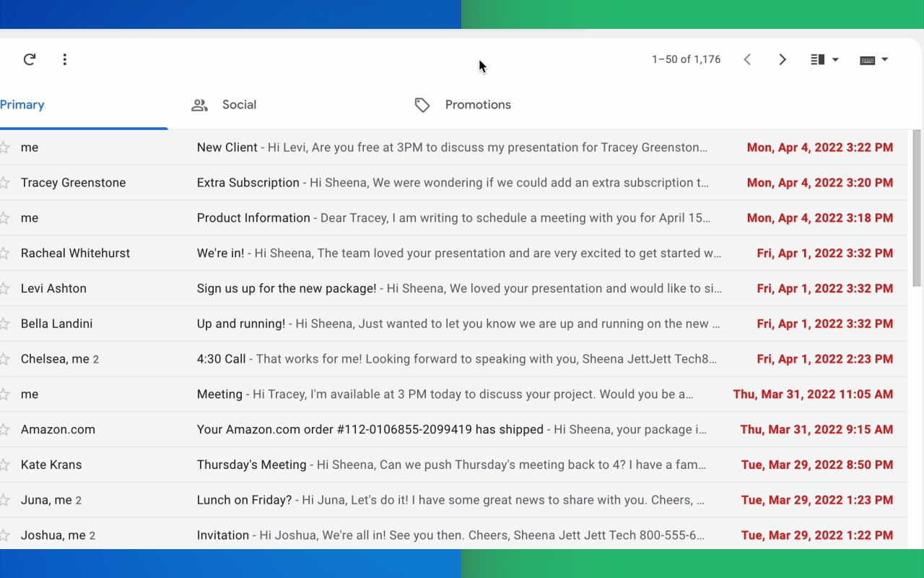Click the refresh inbox icon

point(30,59)
